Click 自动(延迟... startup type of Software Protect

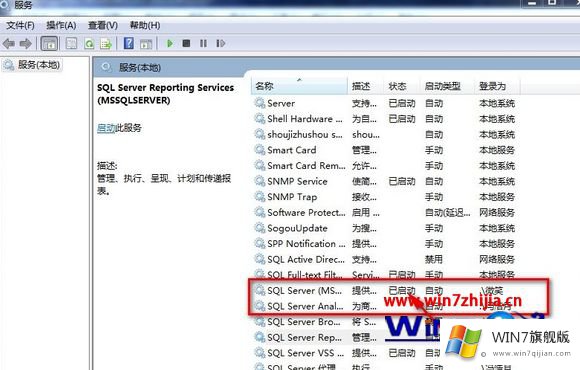click(448, 213)
